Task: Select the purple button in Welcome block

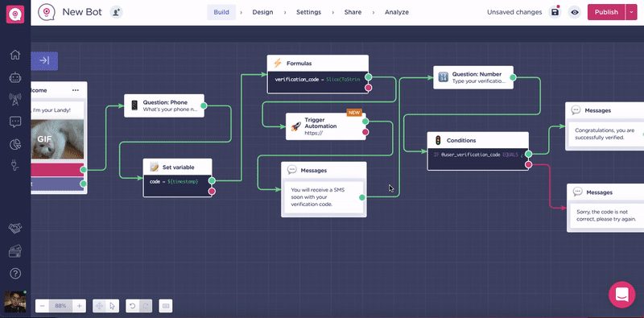Action: [57, 184]
